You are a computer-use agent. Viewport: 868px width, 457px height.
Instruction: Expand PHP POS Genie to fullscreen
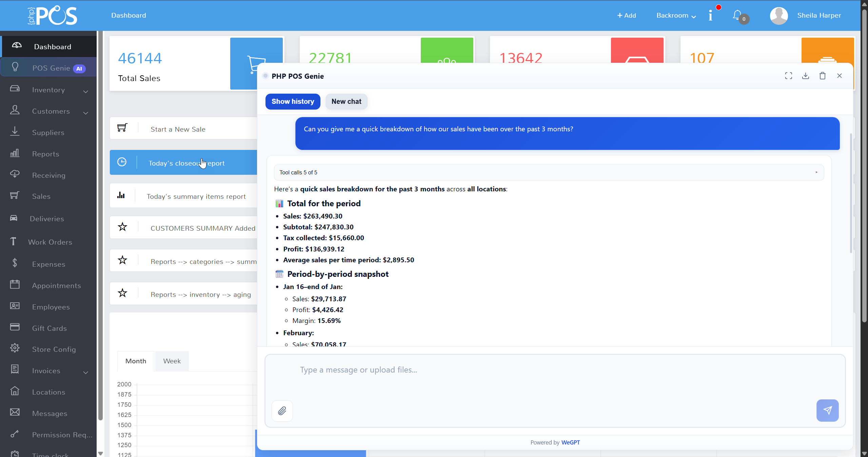click(x=789, y=76)
